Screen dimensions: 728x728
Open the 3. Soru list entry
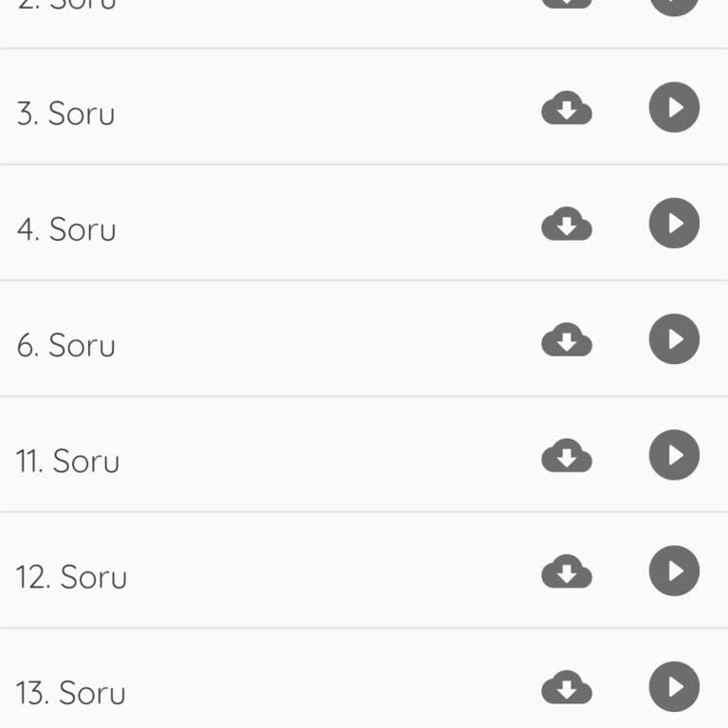pyautogui.click(x=66, y=114)
